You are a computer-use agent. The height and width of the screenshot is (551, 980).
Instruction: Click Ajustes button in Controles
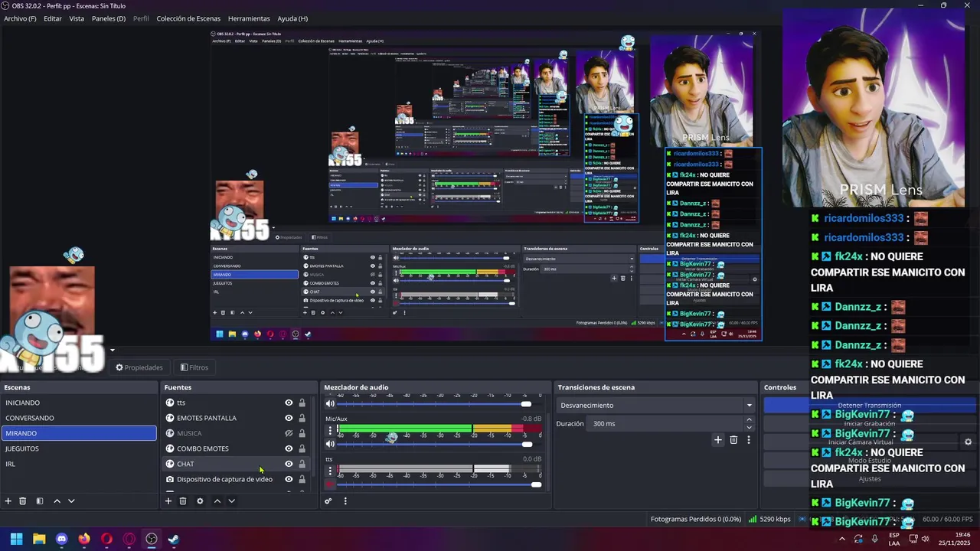[869, 478]
